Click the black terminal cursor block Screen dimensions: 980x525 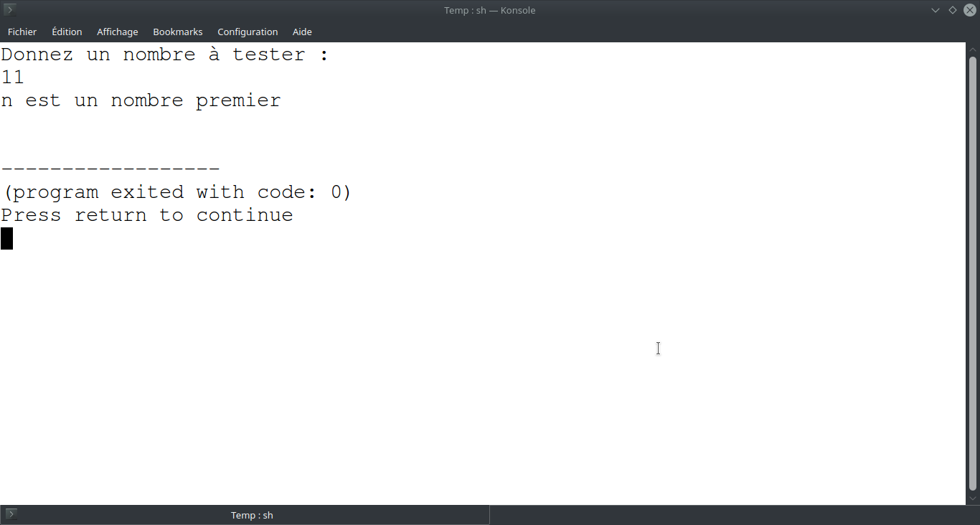pos(6,238)
